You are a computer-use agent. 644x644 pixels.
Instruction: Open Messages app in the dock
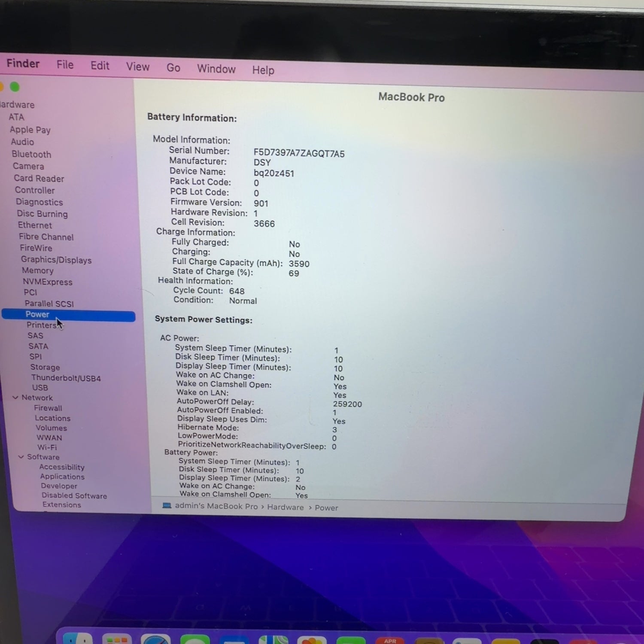pos(195,639)
